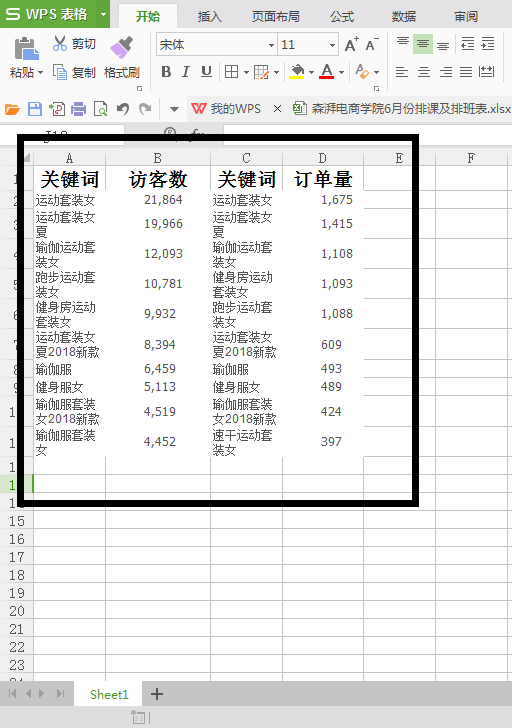The width and height of the screenshot is (512, 728).
Task: Switch to the 插入 ribbon tab
Action: click(209, 17)
